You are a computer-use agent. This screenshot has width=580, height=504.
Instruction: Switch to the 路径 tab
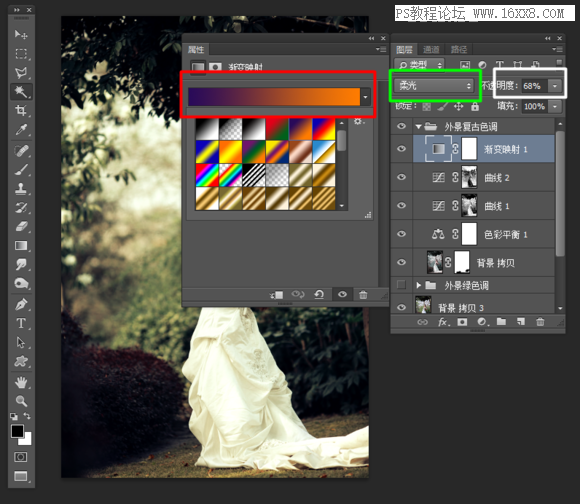459,49
